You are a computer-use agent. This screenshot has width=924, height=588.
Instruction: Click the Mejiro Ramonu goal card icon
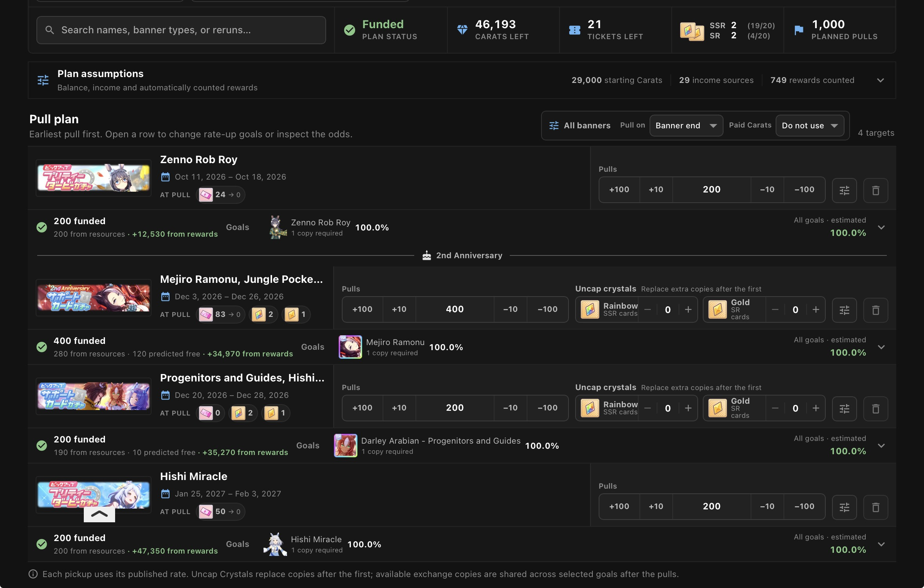[x=350, y=347]
